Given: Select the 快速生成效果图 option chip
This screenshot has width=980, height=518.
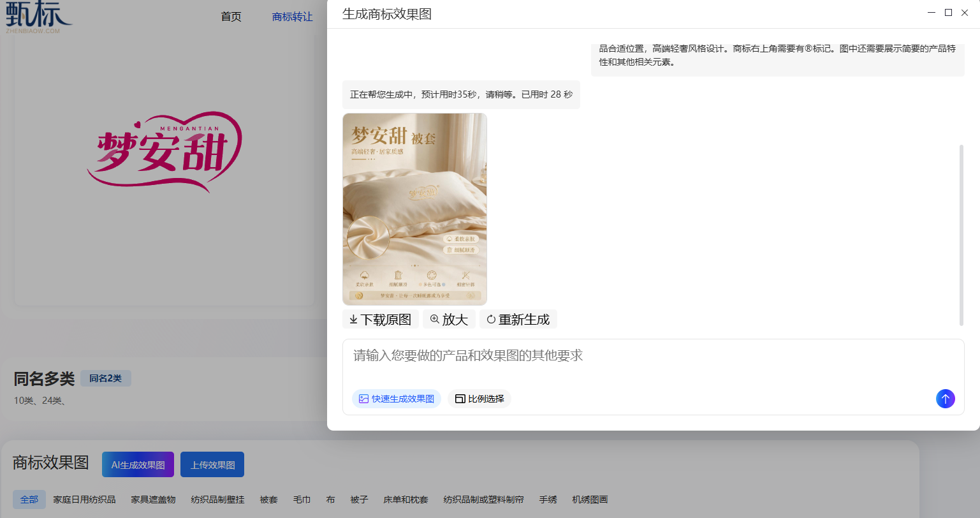Looking at the screenshot, I should (397, 399).
